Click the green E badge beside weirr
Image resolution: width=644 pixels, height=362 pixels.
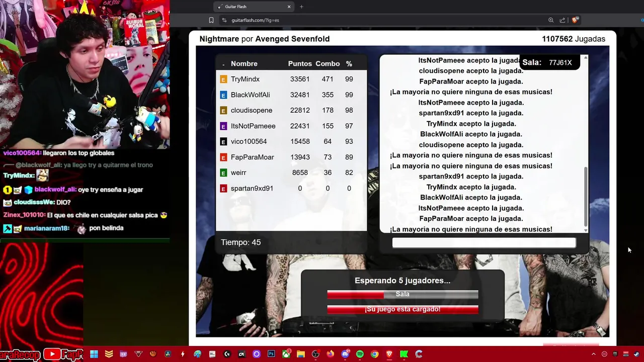point(223,173)
